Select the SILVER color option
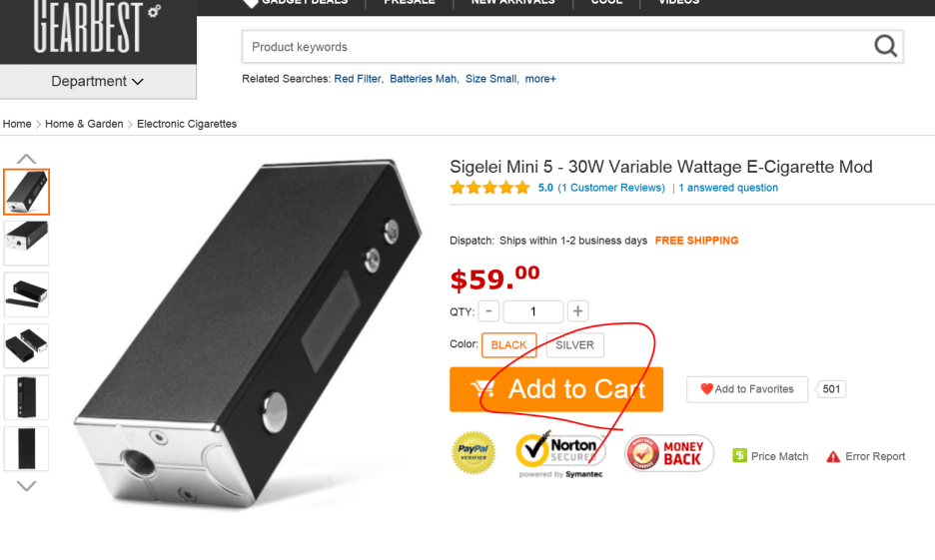The width and height of the screenshot is (935, 560). (x=574, y=345)
